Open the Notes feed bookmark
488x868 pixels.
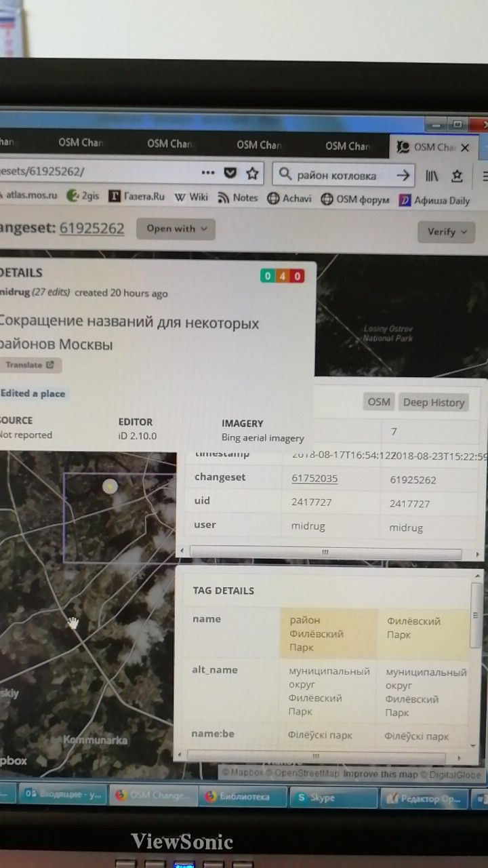[x=238, y=197]
